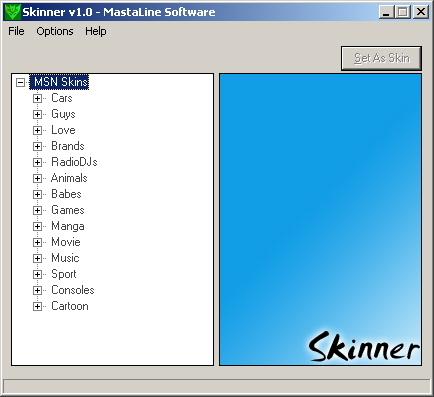Expand the Games category
This screenshot has height=397, width=434.
[x=37, y=210]
